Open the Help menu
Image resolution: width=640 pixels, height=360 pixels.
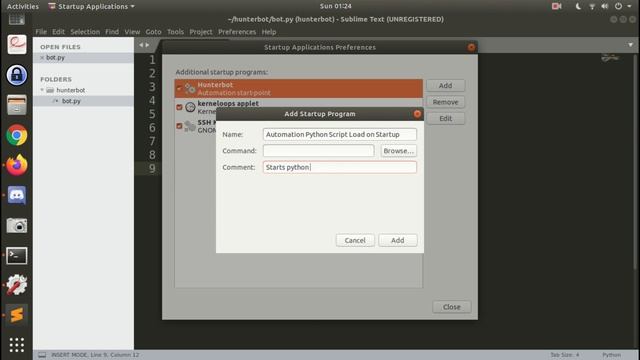coord(269,32)
